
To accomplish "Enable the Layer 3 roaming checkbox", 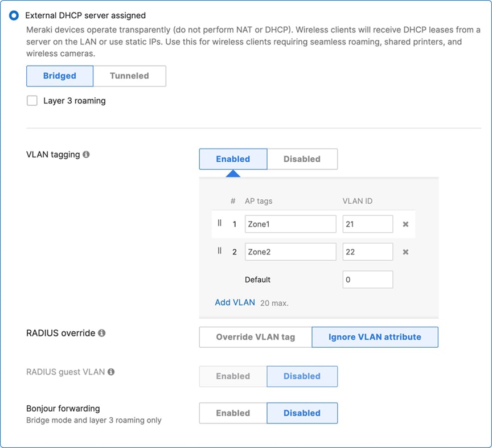I will pyautogui.click(x=32, y=101).
